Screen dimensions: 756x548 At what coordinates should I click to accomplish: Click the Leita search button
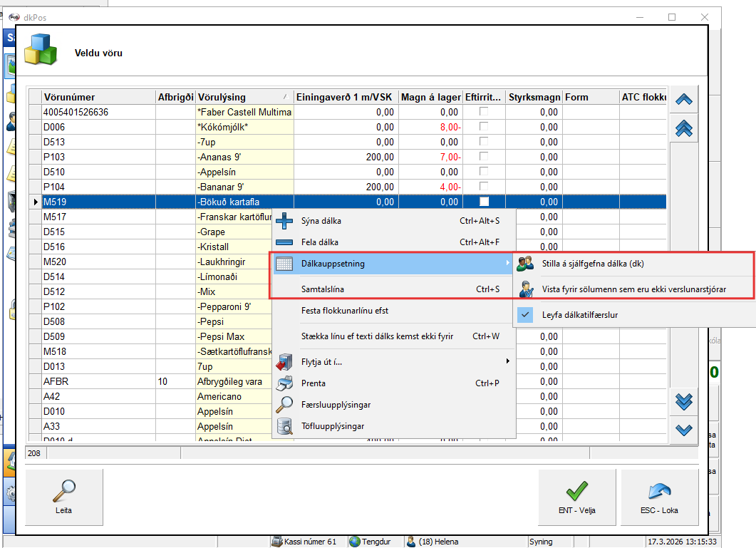pos(64,496)
